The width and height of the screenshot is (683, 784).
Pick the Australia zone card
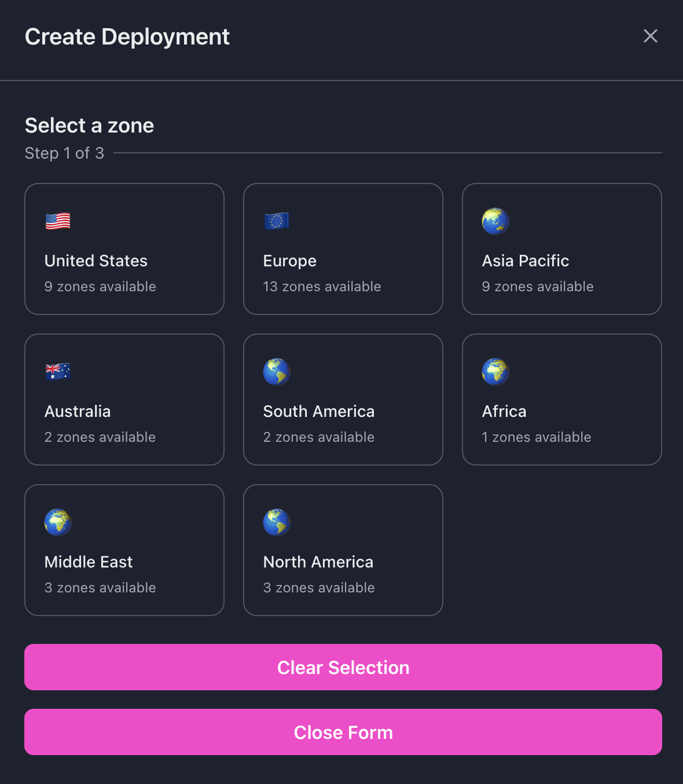[x=124, y=399]
